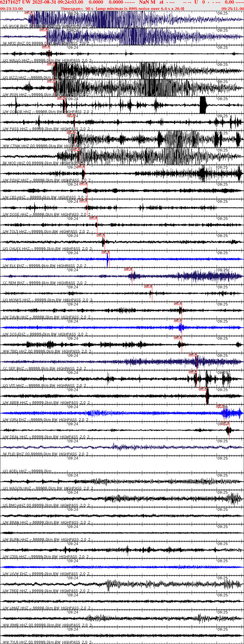Viewport: 244px width, 644px height.
Task: Click the pick flag on CHUCK trace
Action: pos(101,235)
